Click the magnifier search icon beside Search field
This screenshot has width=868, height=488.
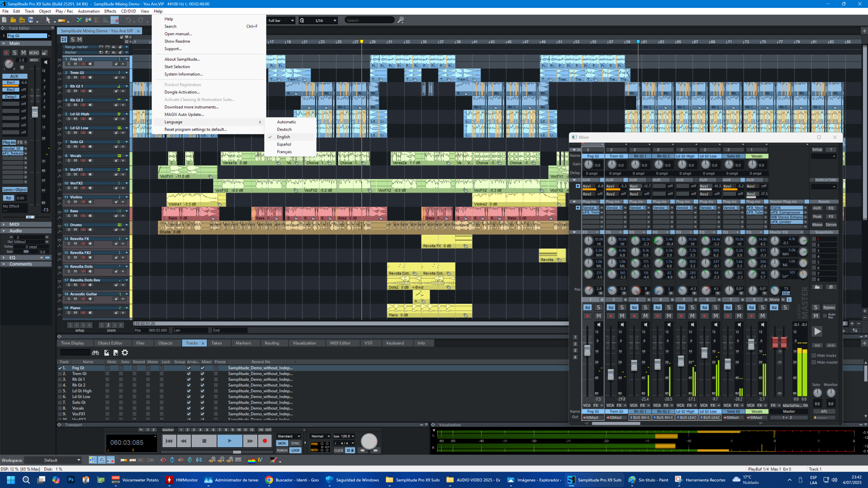click(401, 20)
